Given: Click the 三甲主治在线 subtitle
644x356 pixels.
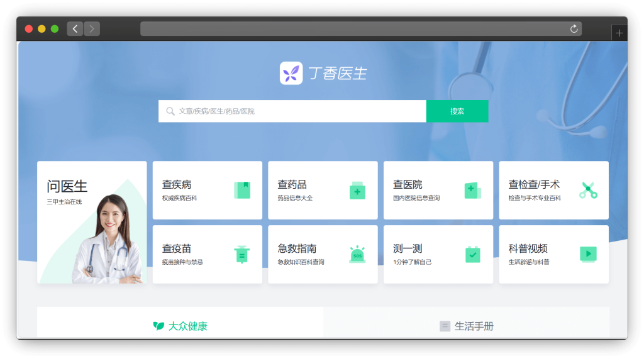Looking at the screenshot, I should click(x=64, y=202).
